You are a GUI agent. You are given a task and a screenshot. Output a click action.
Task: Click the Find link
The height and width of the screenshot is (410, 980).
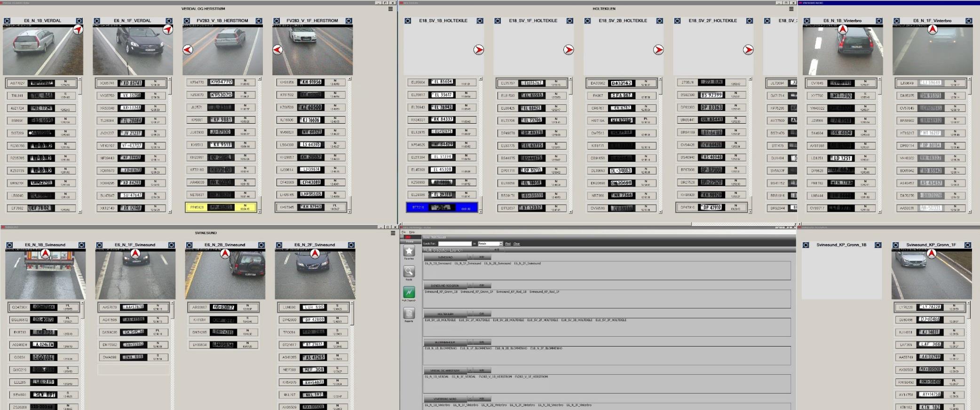coord(508,244)
